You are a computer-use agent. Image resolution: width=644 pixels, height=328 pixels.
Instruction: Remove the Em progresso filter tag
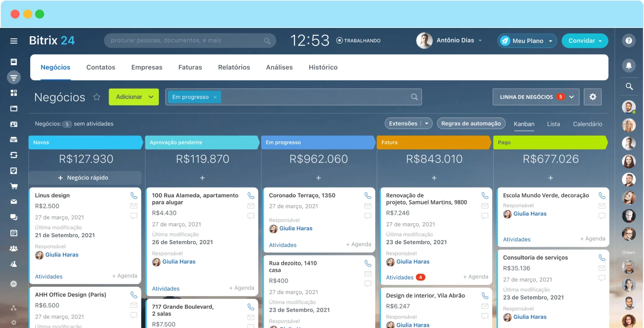[x=215, y=97]
